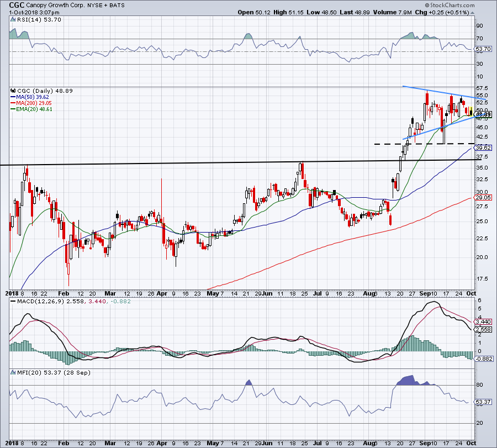Click the 90 level on the RSI axis
The height and width of the screenshot is (448, 497).
tap(480, 26)
